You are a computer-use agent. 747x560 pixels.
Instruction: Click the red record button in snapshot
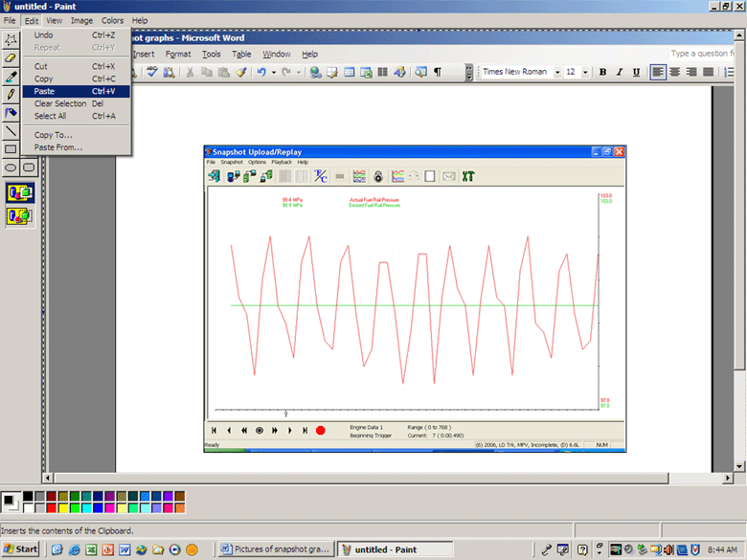[321, 431]
